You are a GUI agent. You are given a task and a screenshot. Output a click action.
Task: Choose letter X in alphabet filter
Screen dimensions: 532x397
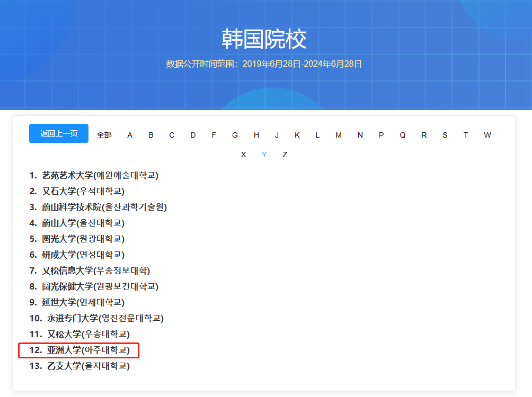click(244, 155)
